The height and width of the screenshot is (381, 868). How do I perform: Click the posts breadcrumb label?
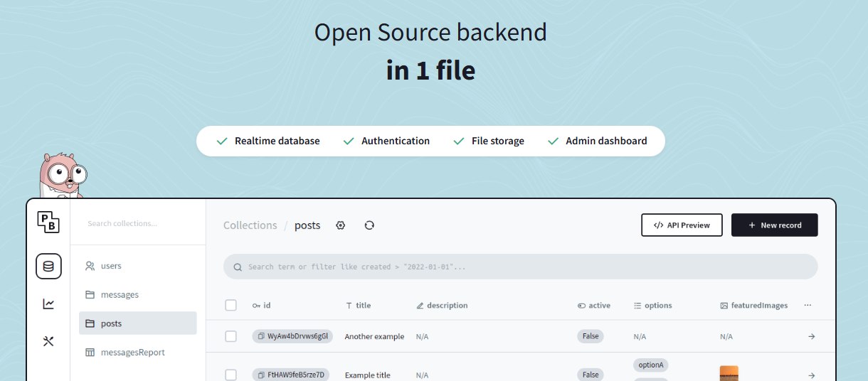[307, 225]
